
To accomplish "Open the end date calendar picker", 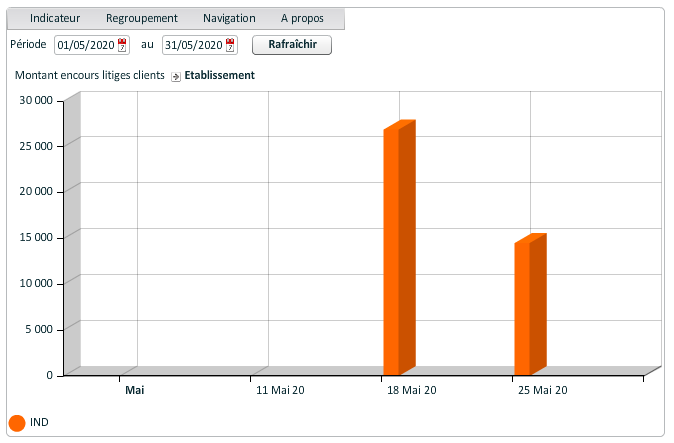I will tap(230, 45).
